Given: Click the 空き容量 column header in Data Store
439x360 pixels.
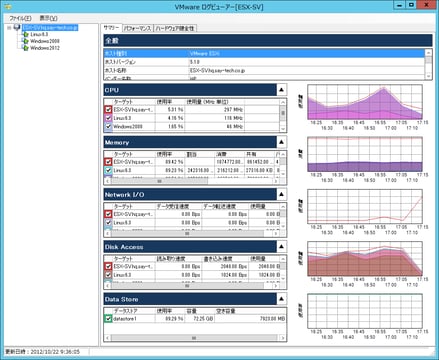Looking at the screenshot, I should (x=250, y=311).
